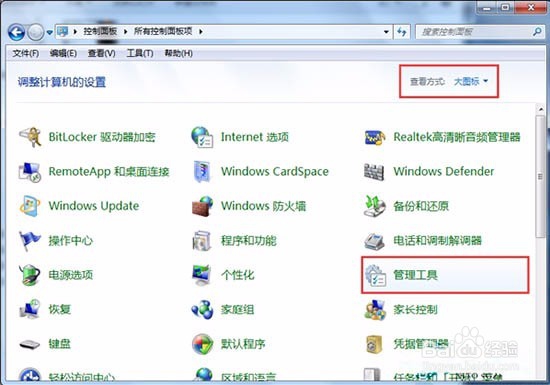Viewport: 550px width, 385px height.
Task: Open the 操作中心 link
Action: pos(71,241)
